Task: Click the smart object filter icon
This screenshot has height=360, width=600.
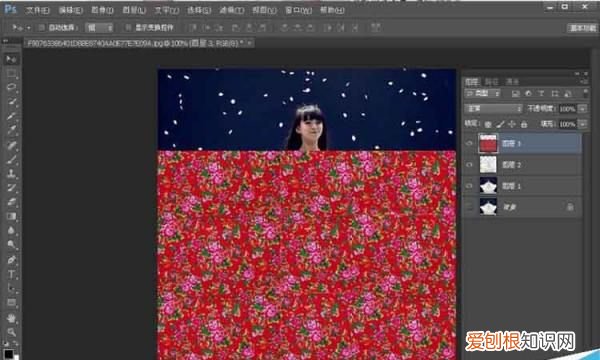Action: click(568, 93)
